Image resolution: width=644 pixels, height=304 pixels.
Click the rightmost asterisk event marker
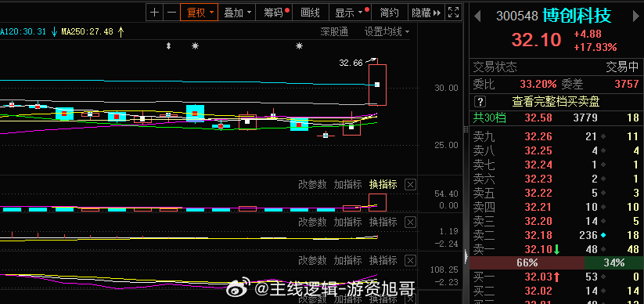[x=300, y=46]
